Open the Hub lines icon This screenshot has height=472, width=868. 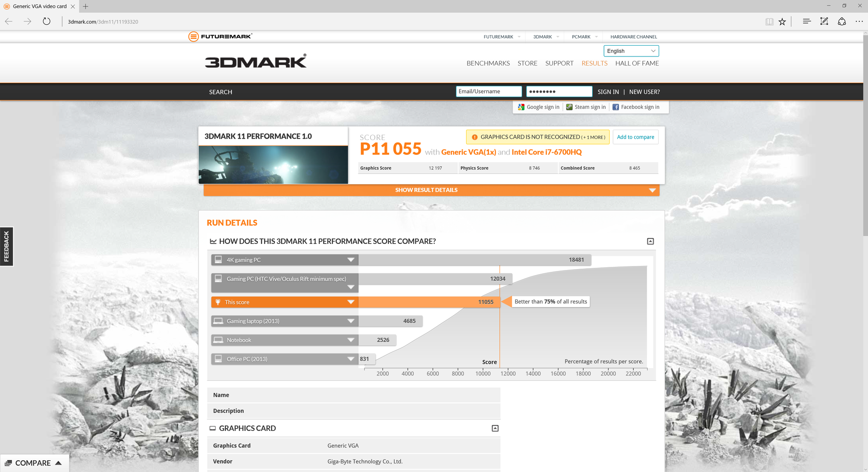[807, 21]
